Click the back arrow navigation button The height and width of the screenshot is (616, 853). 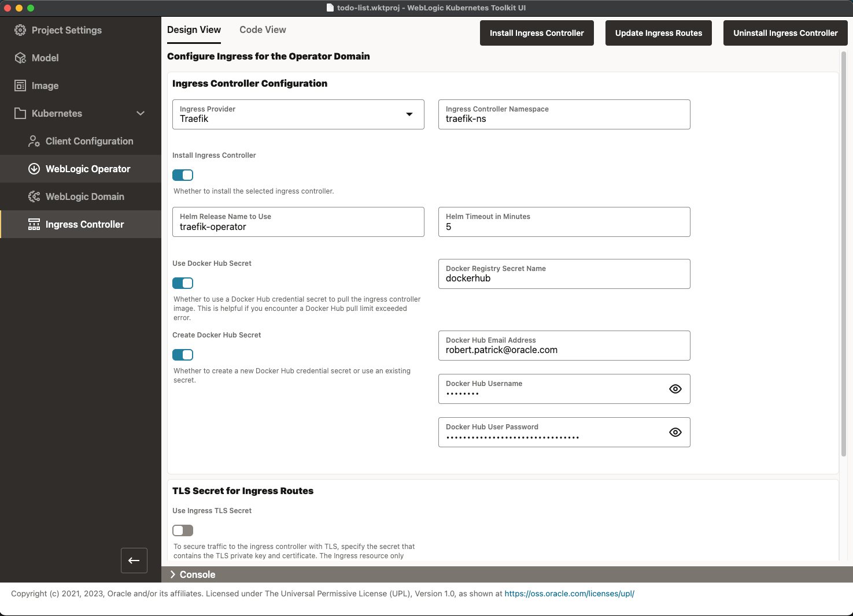pos(134,561)
